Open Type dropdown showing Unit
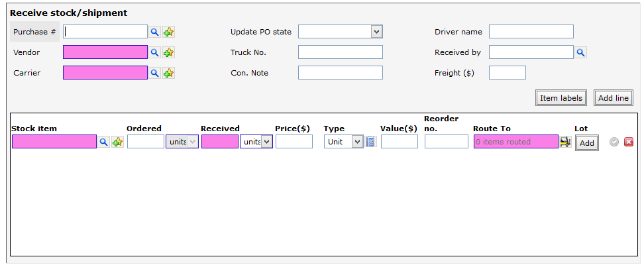Screen dimensions: 644x269 click(x=343, y=142)
